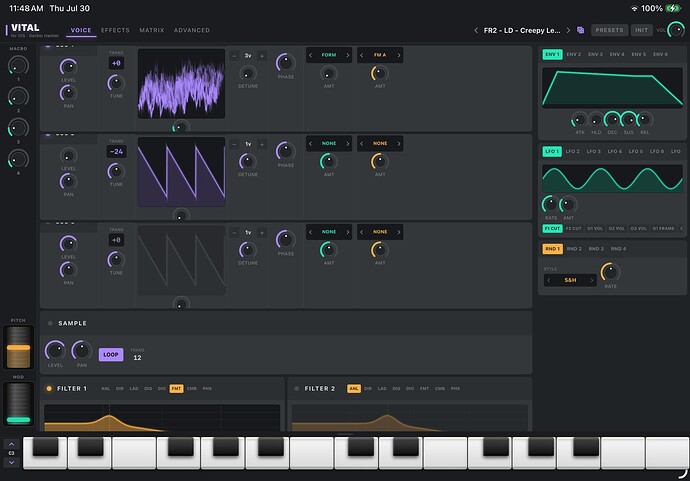
Task: Select the previous warp mode left of FORM
Action: point(310,55)
